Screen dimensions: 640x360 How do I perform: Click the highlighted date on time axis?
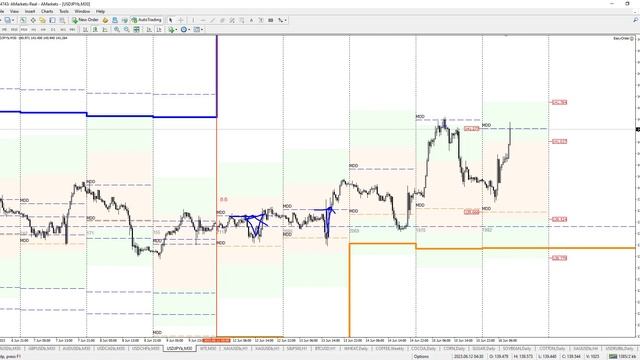coord(217,340)
